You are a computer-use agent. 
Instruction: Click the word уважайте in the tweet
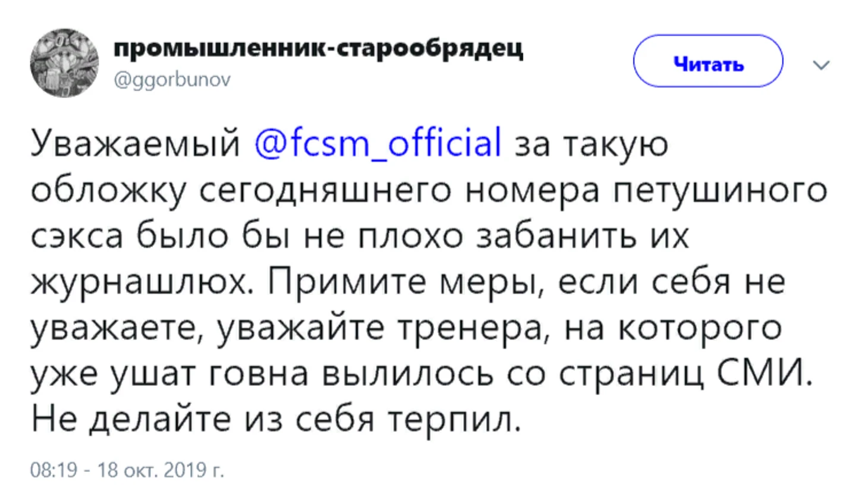[x=300, y=328]
